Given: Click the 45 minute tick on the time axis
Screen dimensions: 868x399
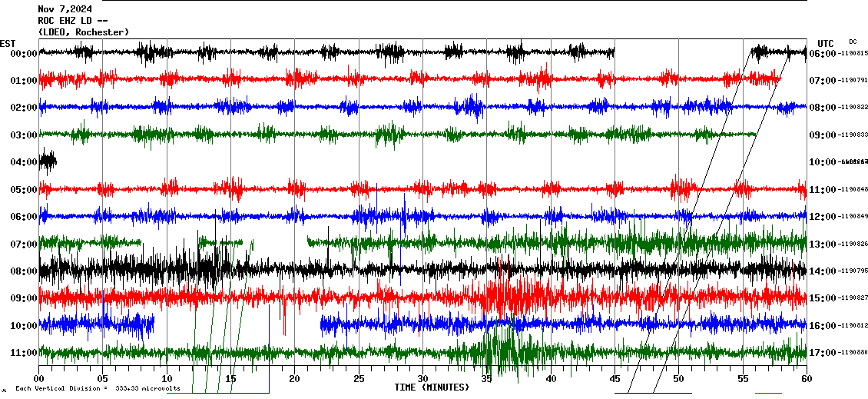Looking at the screenshot, I should click(615, 379).
